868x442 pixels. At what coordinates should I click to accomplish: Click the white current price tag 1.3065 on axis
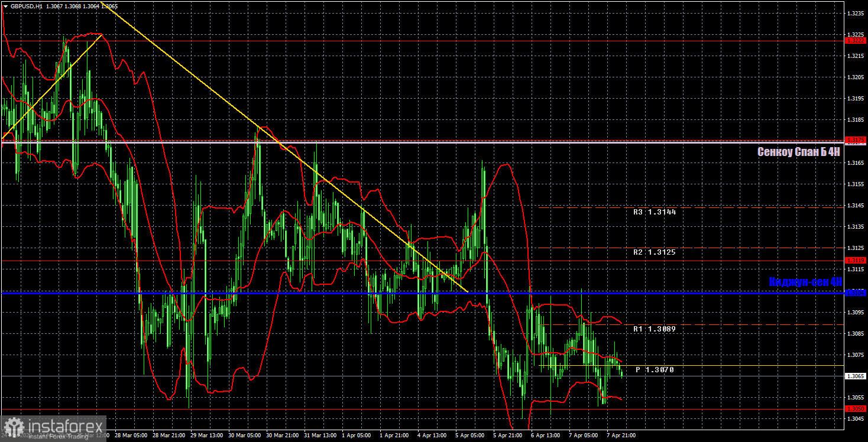pos(856,376)
